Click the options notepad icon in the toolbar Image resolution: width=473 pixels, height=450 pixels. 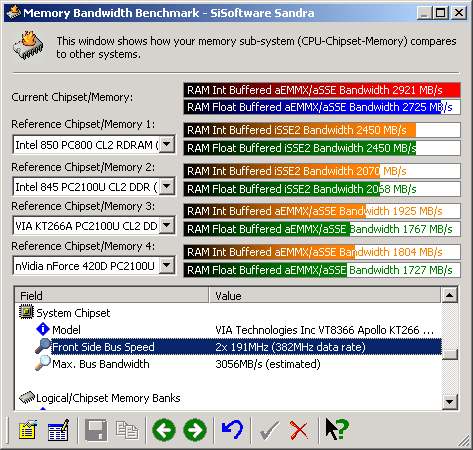coord(28,430)
